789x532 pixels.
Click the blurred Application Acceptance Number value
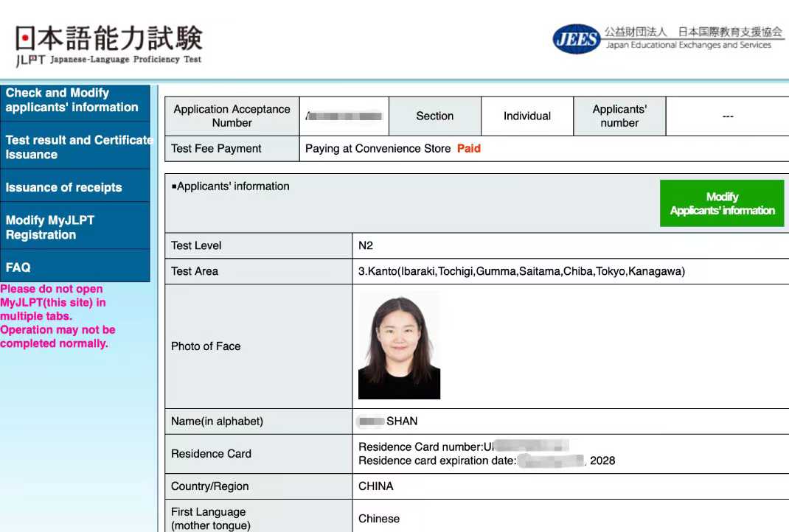tap(344, 116)
